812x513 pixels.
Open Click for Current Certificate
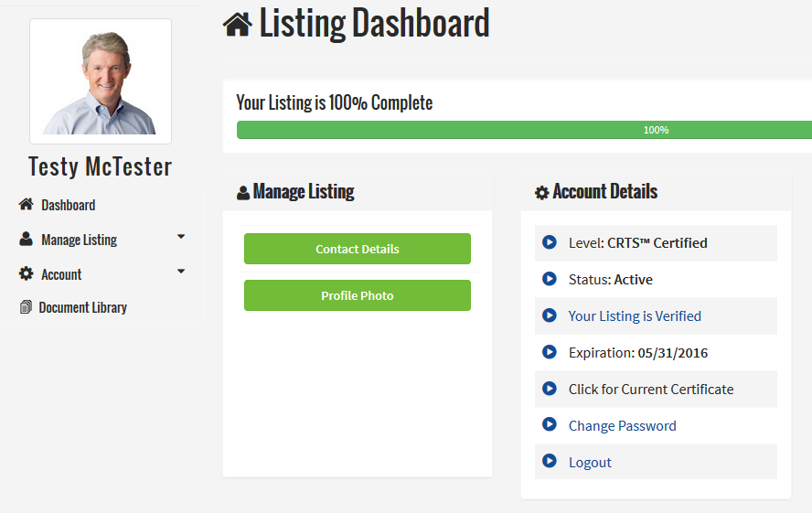click(651, 389)
